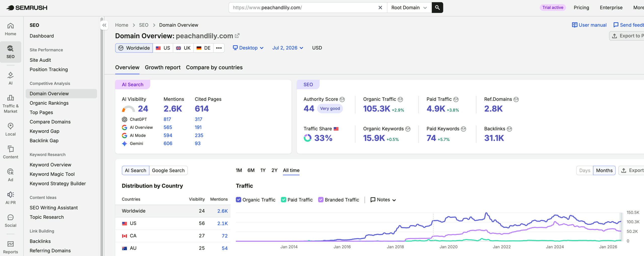Click sidebar vertical scrollbar

pyautogui.click(x=102, y=136)
